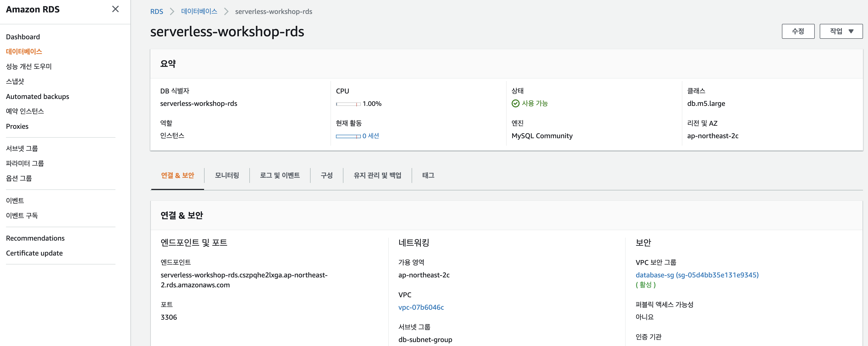Click the green available status check icon
Image resolution: width=868 pixels, height=346 pixels.
point(515,103)
